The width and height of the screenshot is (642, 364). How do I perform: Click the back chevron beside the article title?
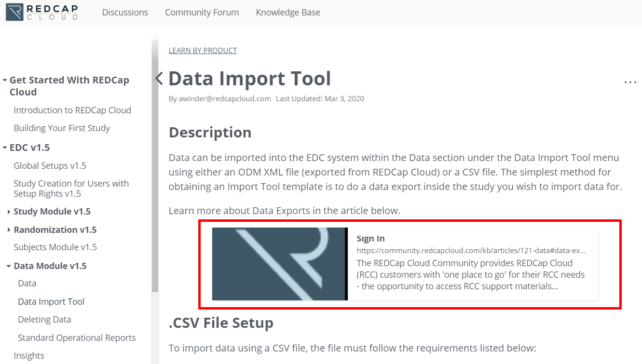[x=159, y=79]
